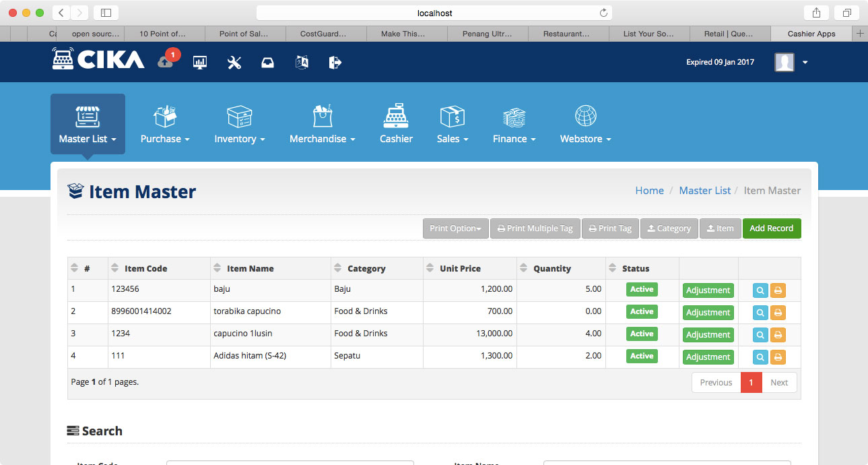Click the magnifier view icon for baju
868x465 pixels.
760,290
